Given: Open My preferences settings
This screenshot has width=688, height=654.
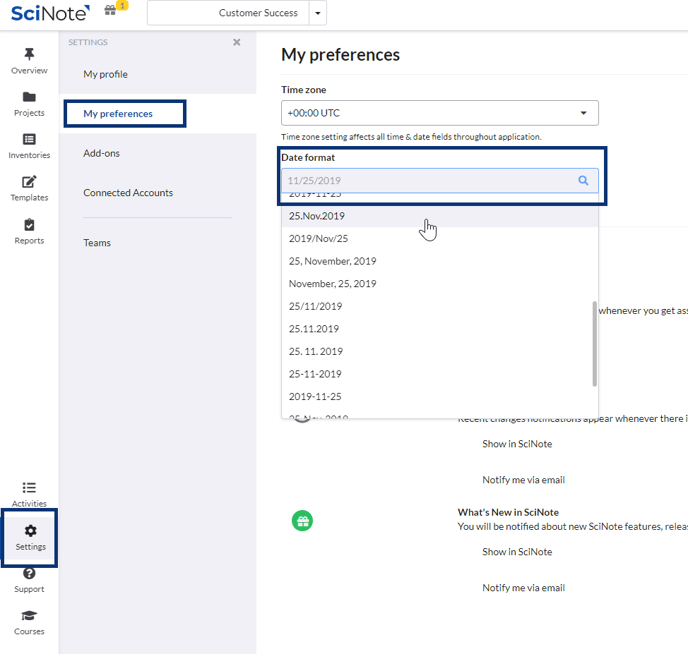Looking at the screenshot, I should (118, 114).
